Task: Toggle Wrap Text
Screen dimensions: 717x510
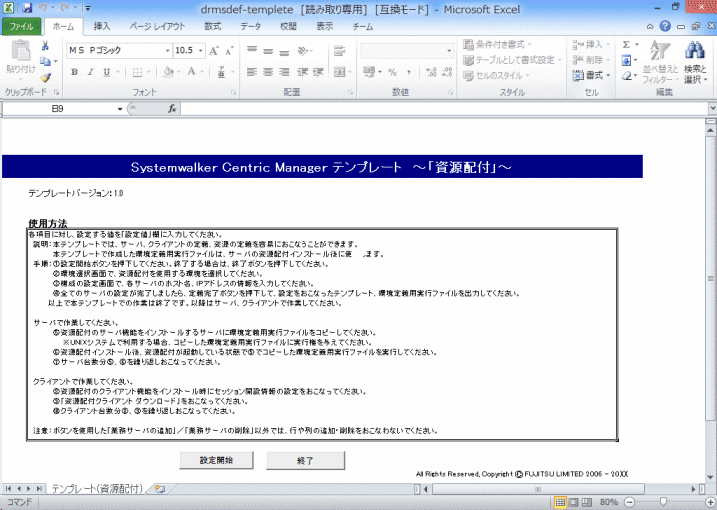Action: (339, 50)
